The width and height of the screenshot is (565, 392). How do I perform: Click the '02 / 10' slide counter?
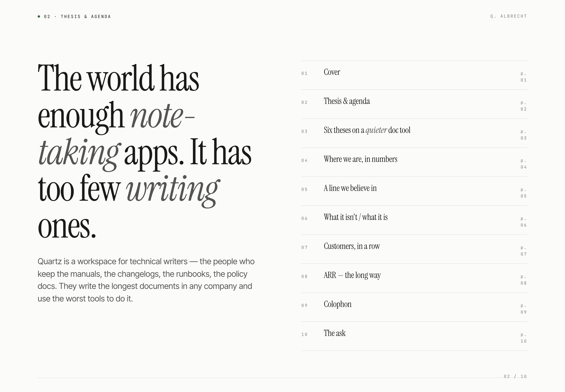[x=515, y=376]
